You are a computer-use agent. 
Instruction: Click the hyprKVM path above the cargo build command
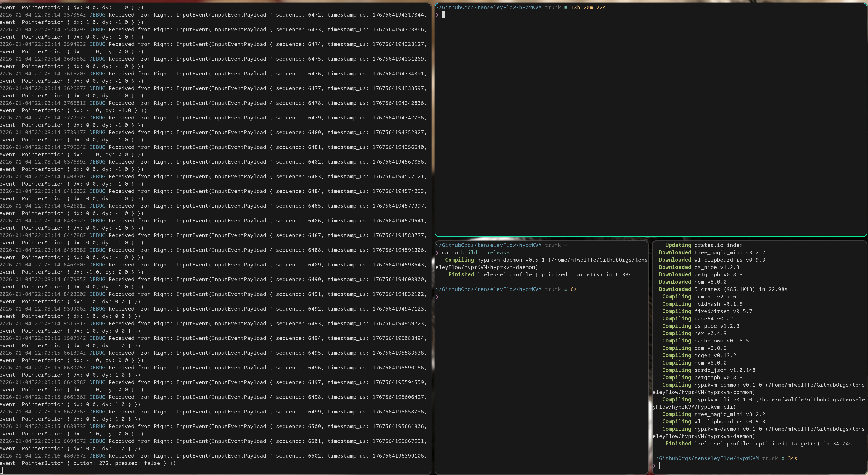point(488,245)
